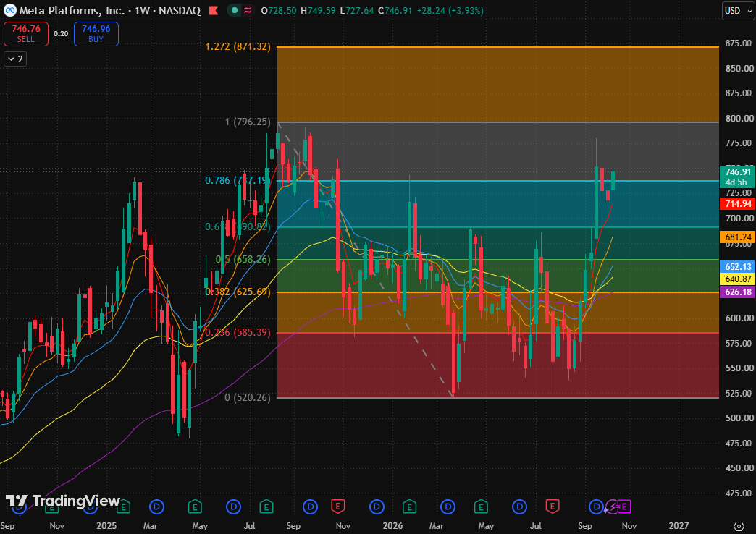Select the 1.272 (871.32) Fibonacci level label
This screenshot has width=756, height=534.
[x=238, y=47]
